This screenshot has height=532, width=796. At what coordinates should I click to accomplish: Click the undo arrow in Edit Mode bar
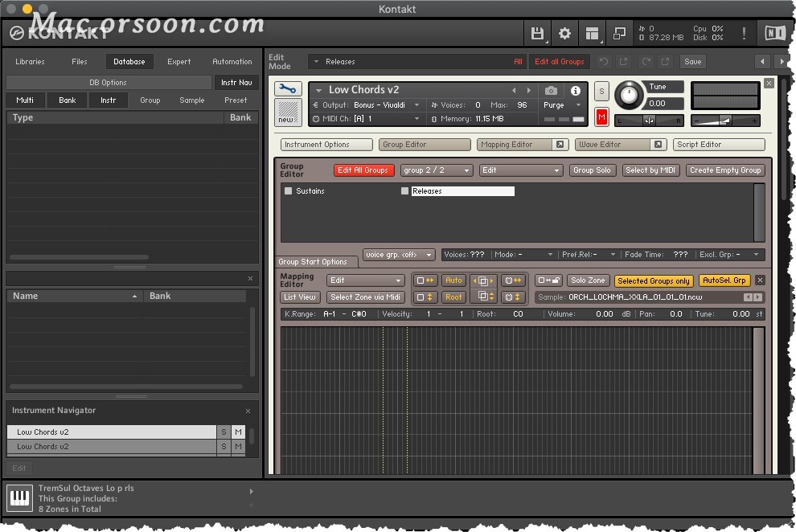point(604,61)
